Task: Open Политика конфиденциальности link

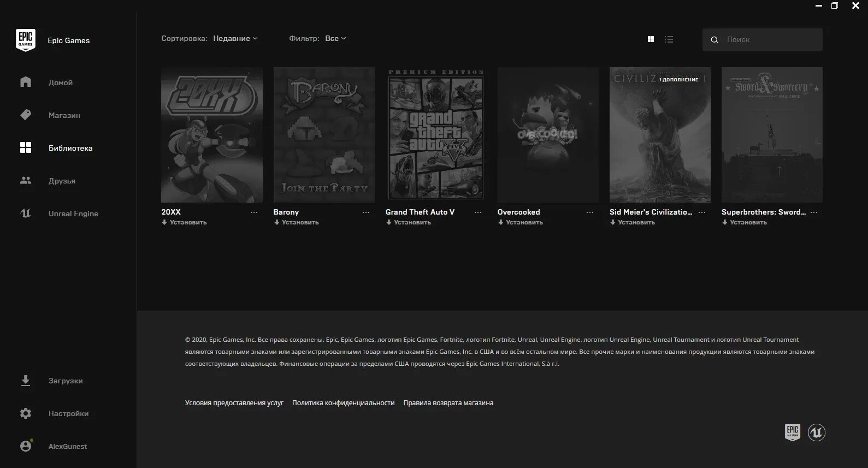Action: click(x=343, y=403)
